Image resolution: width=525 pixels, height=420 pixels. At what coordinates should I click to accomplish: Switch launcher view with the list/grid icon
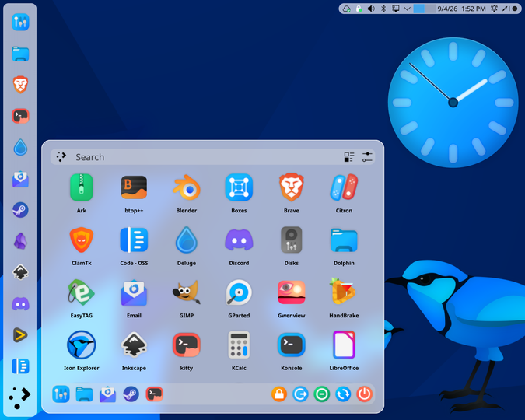point(349,157)
